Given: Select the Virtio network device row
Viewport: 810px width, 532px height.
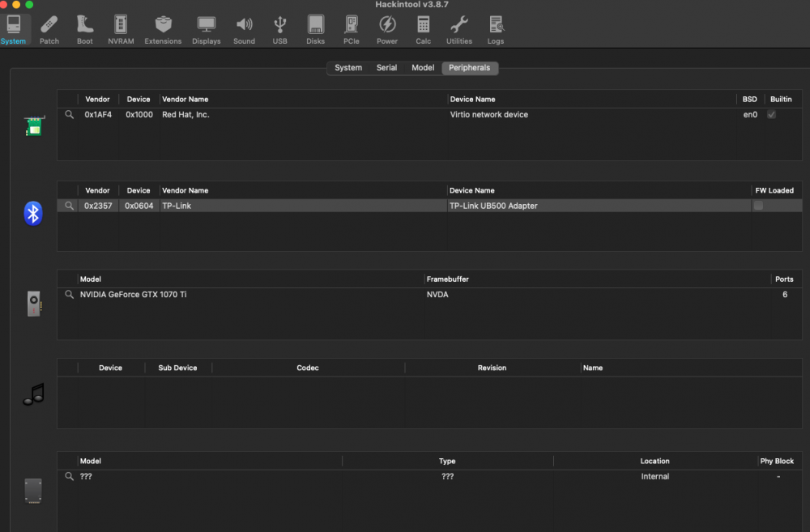Looking at the screenshot, I should point(430,115).
